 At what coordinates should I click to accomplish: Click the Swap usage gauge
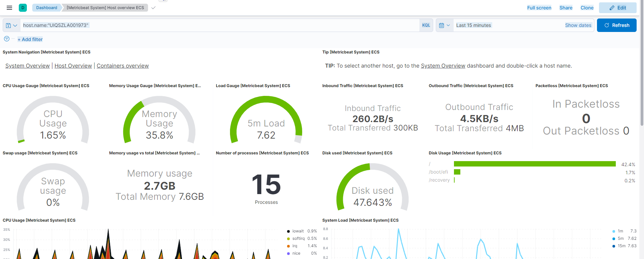click(x=53, y=187)
